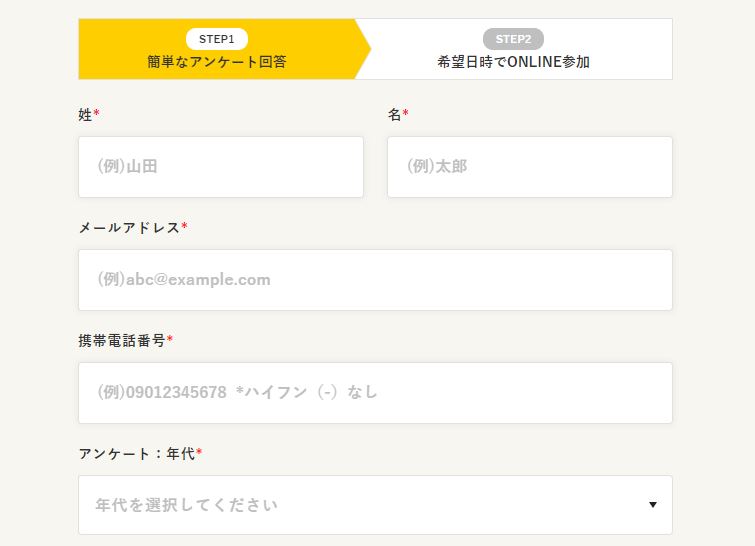Switch to 希望日時でONLINE参加 step
The height and width of the screenshot is (546, 755).
click(513, 62)
